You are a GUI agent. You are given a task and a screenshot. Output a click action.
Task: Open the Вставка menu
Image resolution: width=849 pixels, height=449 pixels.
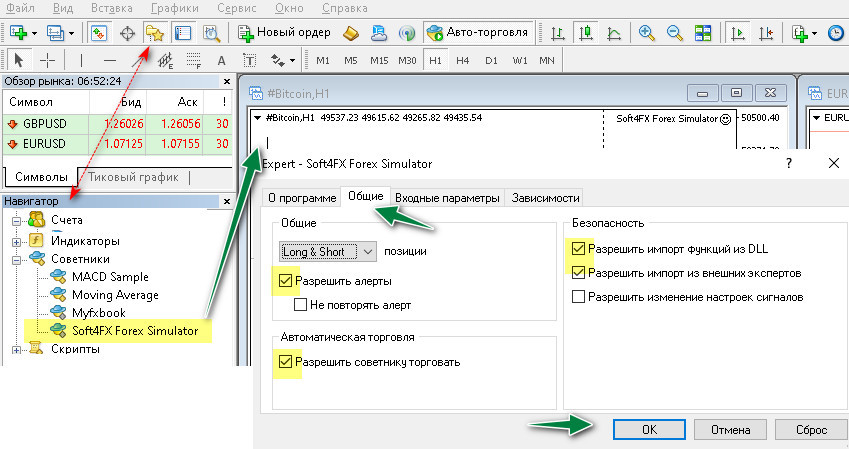(x=112, y=8)
